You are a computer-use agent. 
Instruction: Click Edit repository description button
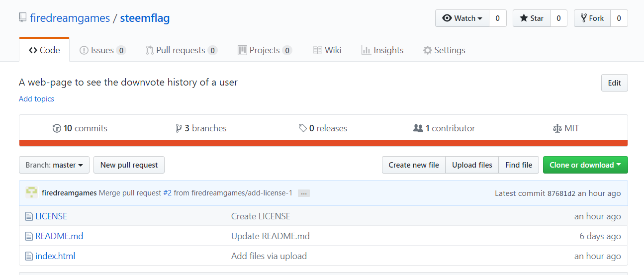pos(615,83)
